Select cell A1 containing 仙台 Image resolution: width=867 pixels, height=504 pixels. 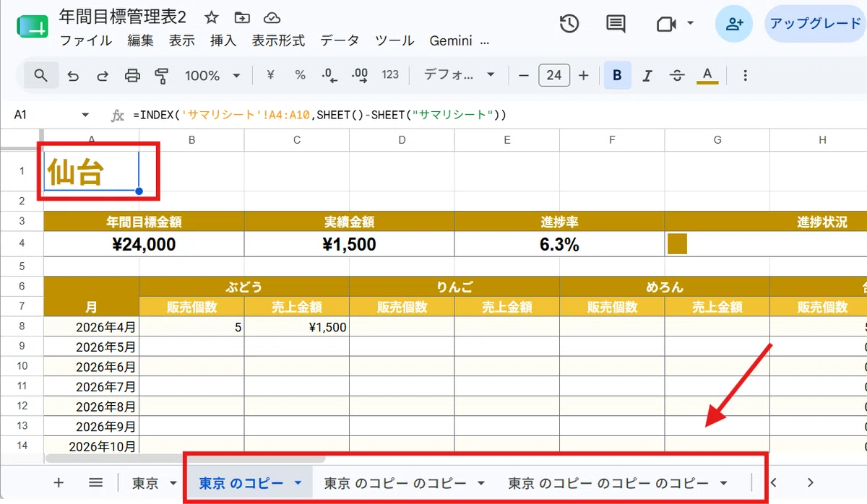(91, 171)
